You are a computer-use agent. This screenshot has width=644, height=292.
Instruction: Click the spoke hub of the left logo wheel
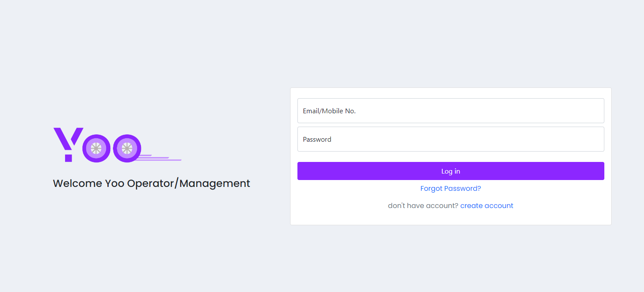[96, 149]
